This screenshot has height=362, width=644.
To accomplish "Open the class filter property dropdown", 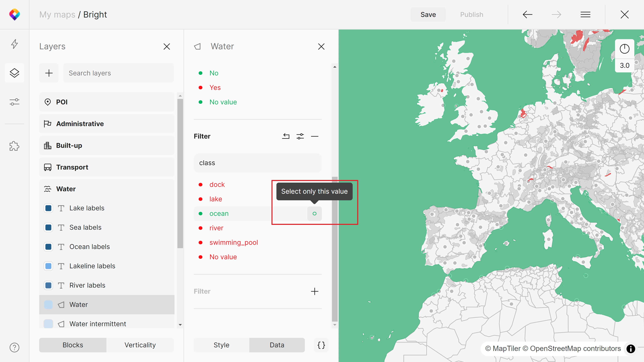I will (x=258, y=163).
